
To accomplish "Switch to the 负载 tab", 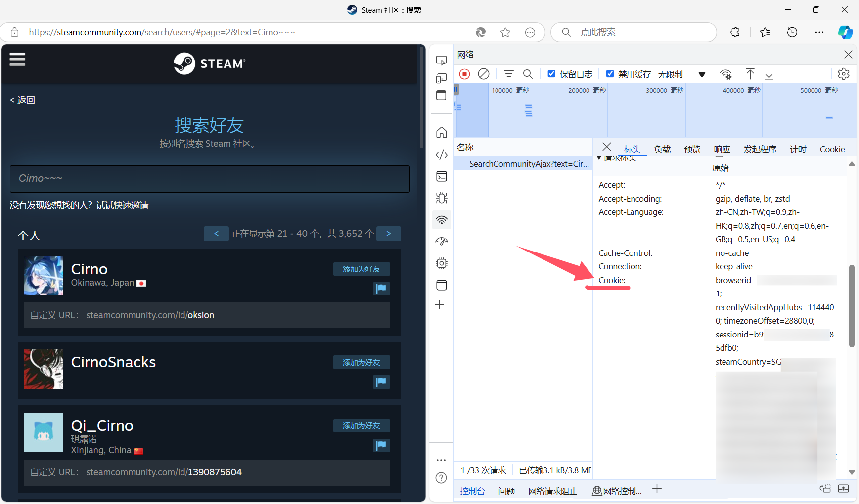I will [x=662, y=149].
